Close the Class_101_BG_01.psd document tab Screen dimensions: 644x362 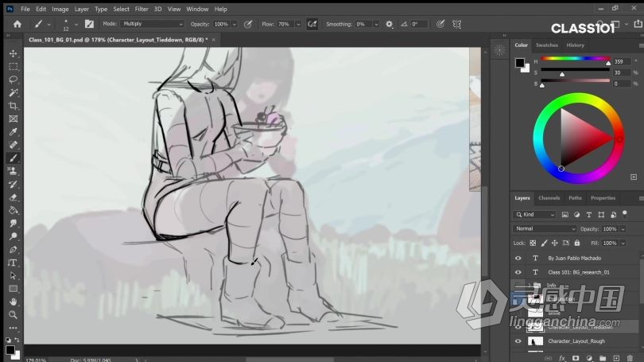214,40
